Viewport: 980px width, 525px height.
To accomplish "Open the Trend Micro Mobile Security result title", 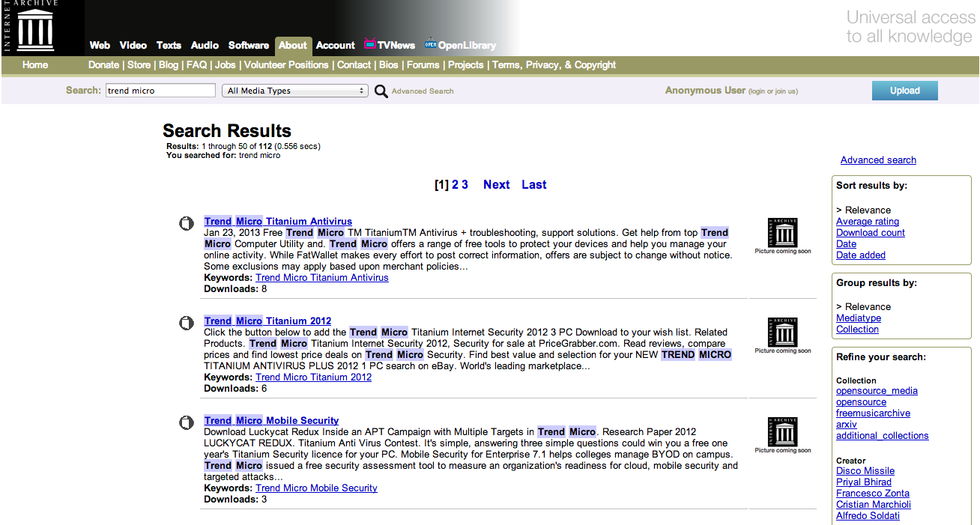I will pyautogui.click(x=271, y=421).
